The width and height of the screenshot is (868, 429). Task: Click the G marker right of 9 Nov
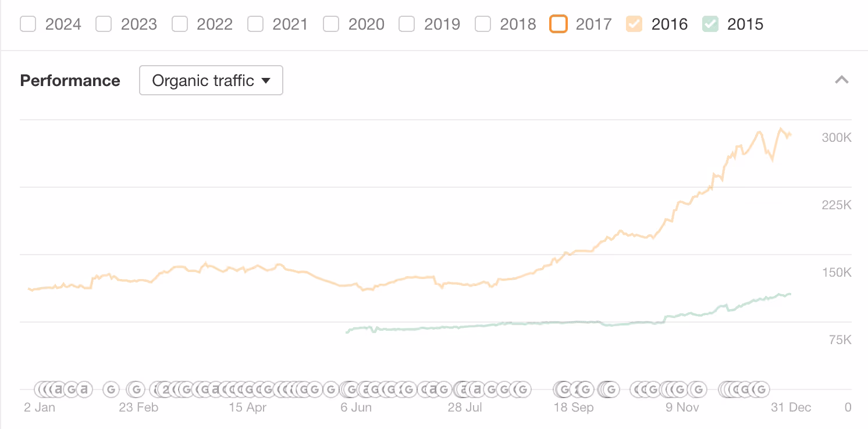[698, 389]
